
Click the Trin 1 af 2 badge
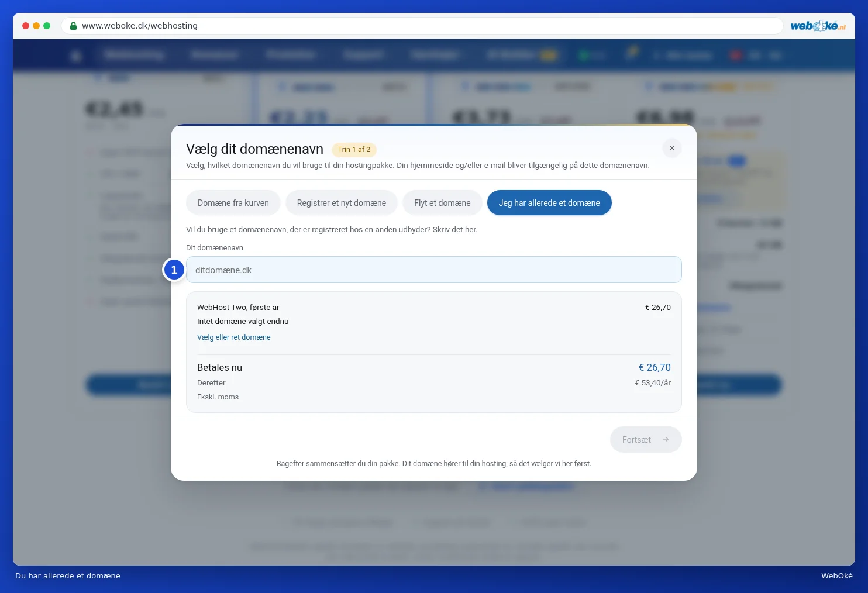point(354,150)
